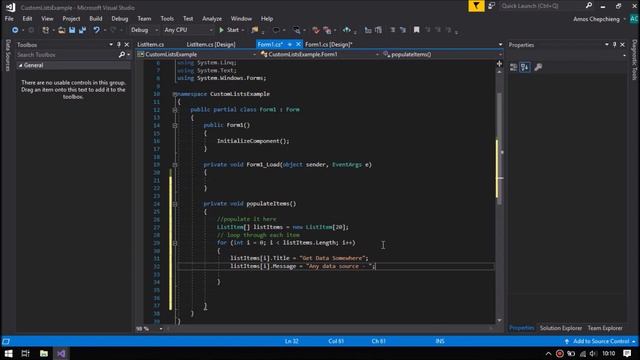Open the Diagnostic Tools side tab
The width and height of the screenshot is (640, 360).
pyautogui.click(x=634, y=60)
